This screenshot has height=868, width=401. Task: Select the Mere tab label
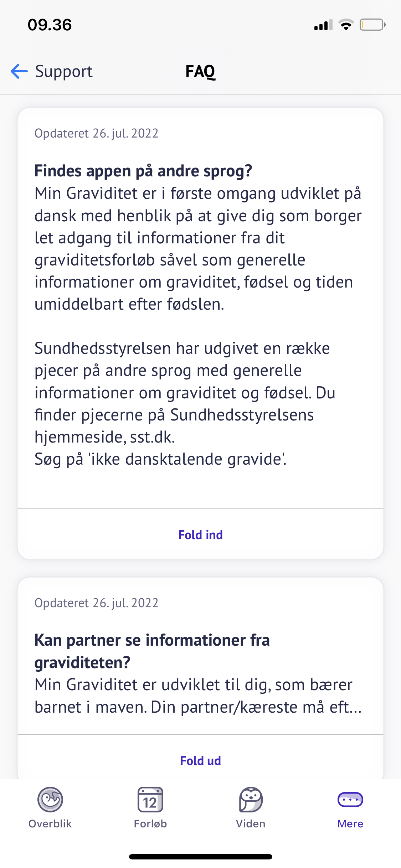click(x=350, y=824)
